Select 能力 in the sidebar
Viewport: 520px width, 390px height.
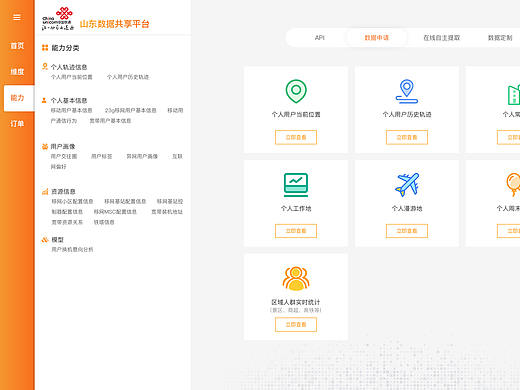point(19,98)
